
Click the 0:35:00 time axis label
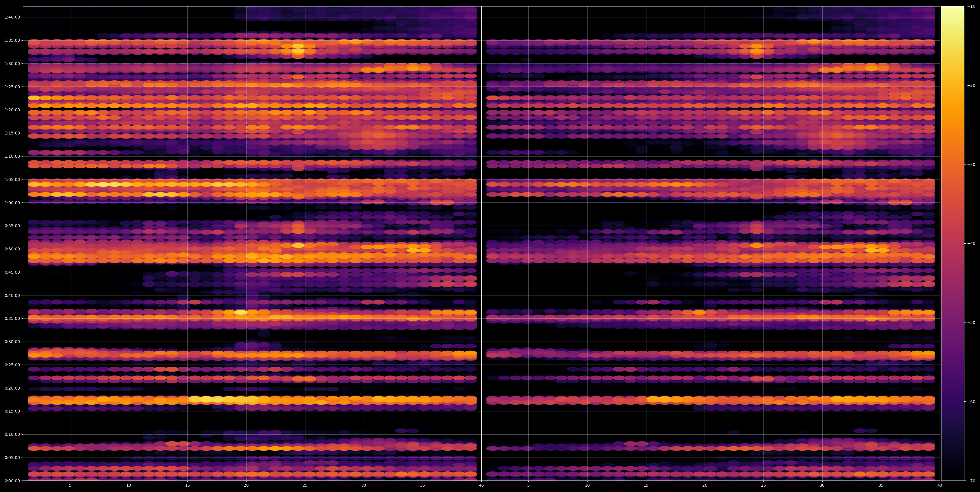click(12, 318)
